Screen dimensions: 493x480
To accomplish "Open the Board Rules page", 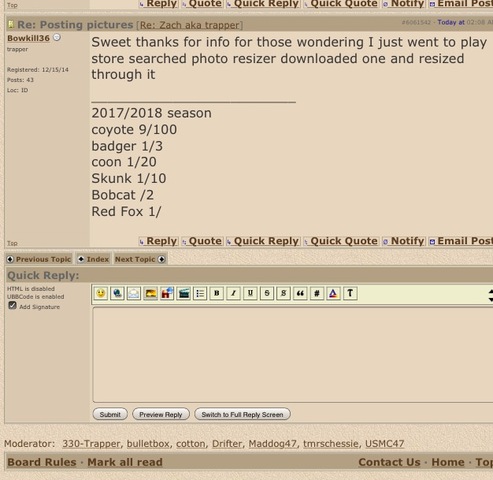I will point(42,462).
